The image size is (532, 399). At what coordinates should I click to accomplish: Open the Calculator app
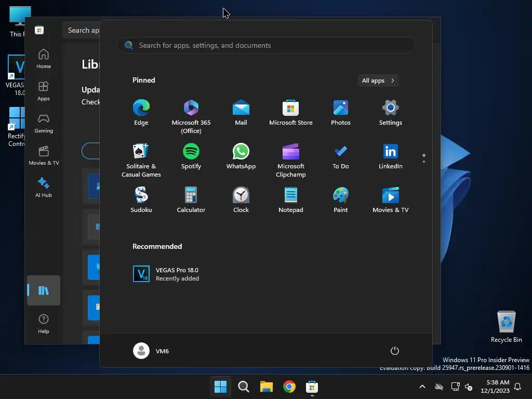point(191,200)
